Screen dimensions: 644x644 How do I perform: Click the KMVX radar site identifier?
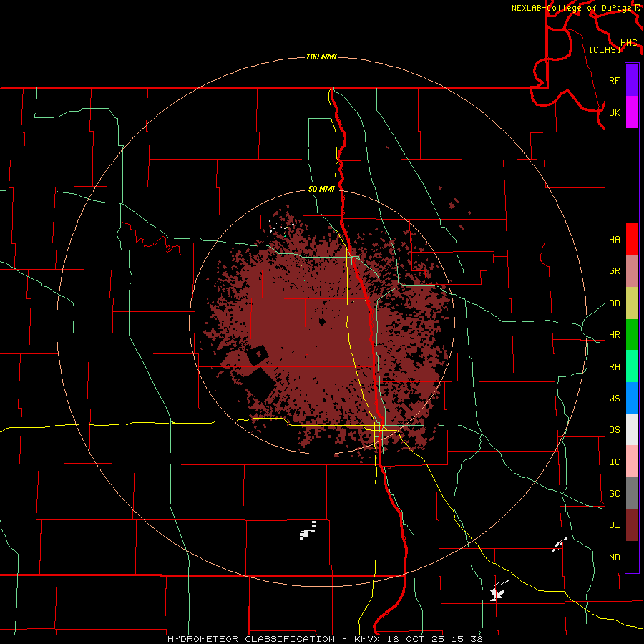(x=369, y=639)
